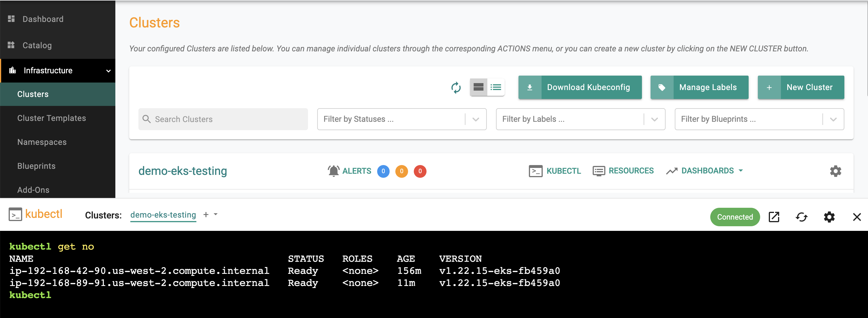Toggle the list view icon in toolbar
Screen dimensions: 868x318
coord(495,87)
